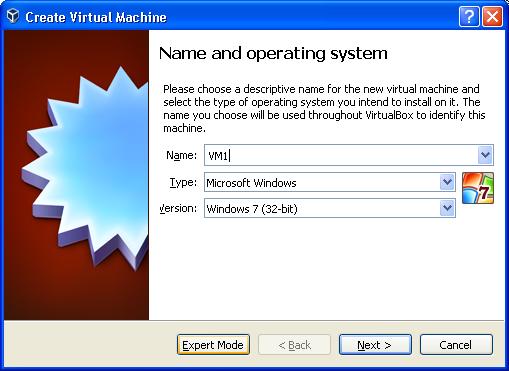Image resolution: width=509 pixels, height=371 pixels.
Task: Click the disabled < Back button
Action: (x=294, y=345)
